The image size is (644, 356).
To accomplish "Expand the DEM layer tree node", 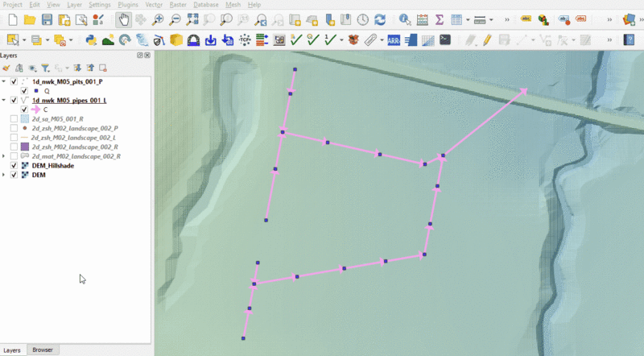I will pos(5,175).
